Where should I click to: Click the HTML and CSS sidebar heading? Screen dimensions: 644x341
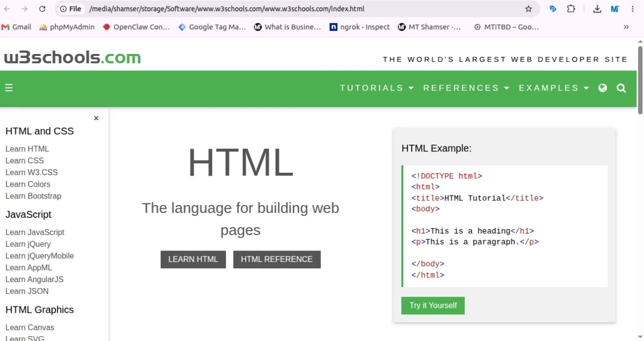[x=40, y=131]
